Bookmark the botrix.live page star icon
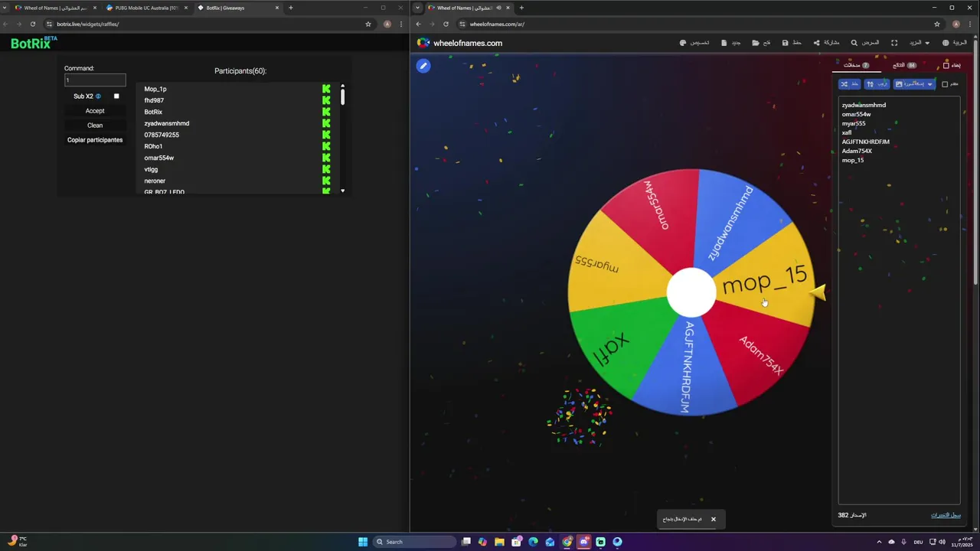The height and width of the screenshot is (551, 980). point(368,24)
